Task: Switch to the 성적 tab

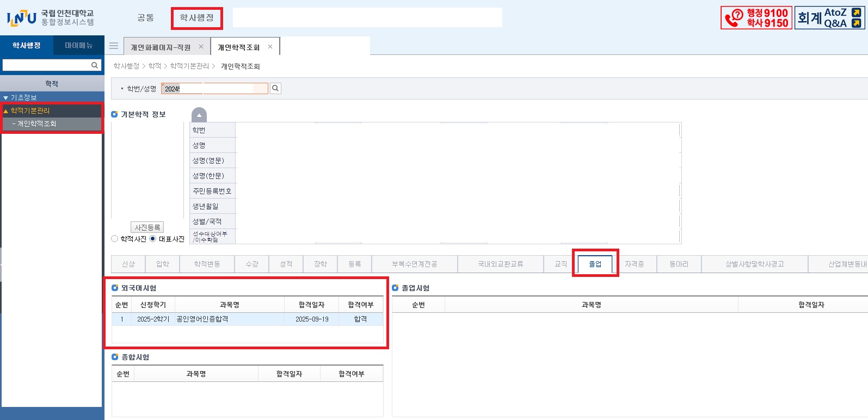Action: coord(286,264)
